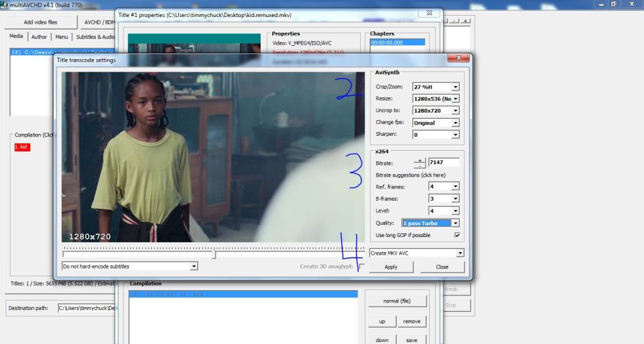Click the small minus button behind properties window
Image resolution: width=644 pixels, height=344 pixels.
point(455,21)
